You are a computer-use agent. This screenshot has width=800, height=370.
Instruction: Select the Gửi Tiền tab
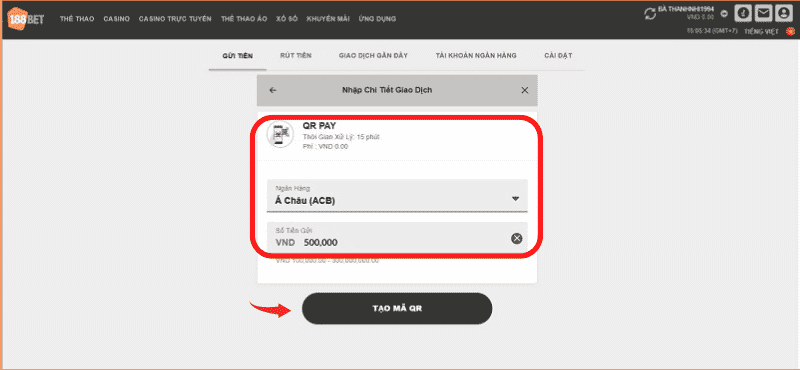pos(238,56)
